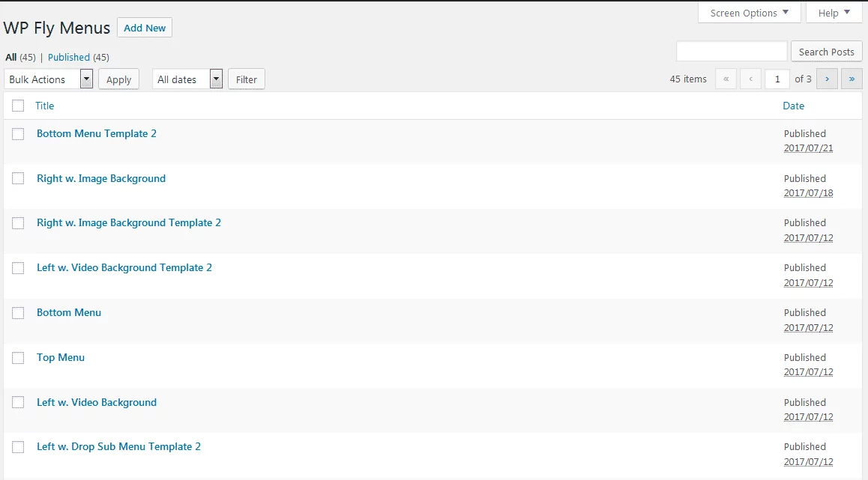Jump to the last page with double-arrow button
Viewport: 868px width, 480px height.
pos(852,78)
